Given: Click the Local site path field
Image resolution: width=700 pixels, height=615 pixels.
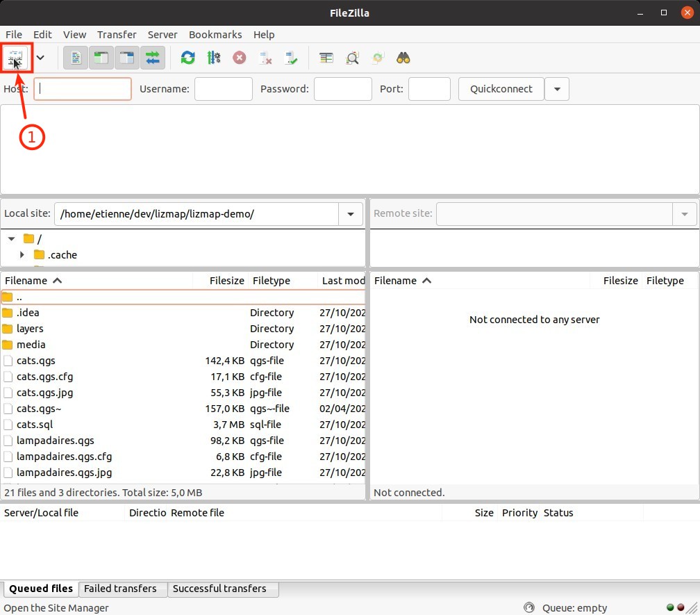Looking at the screenshot, I should [x=197, y=214].
